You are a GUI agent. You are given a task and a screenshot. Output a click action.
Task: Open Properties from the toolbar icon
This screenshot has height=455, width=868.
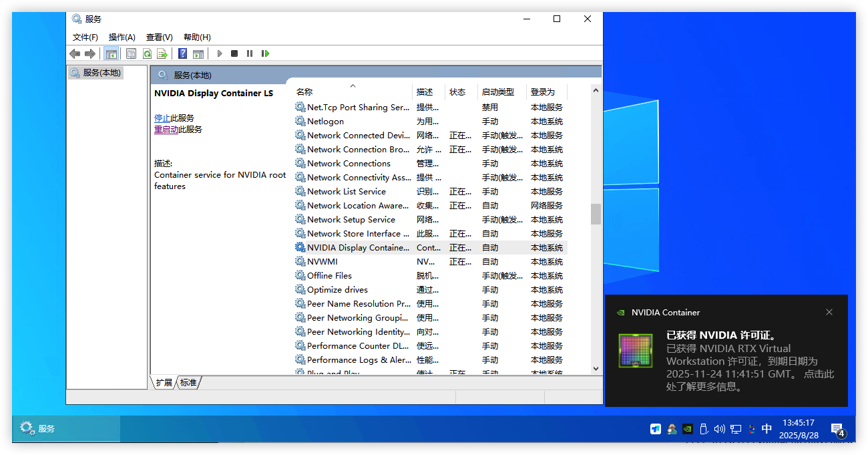point(131,53)
